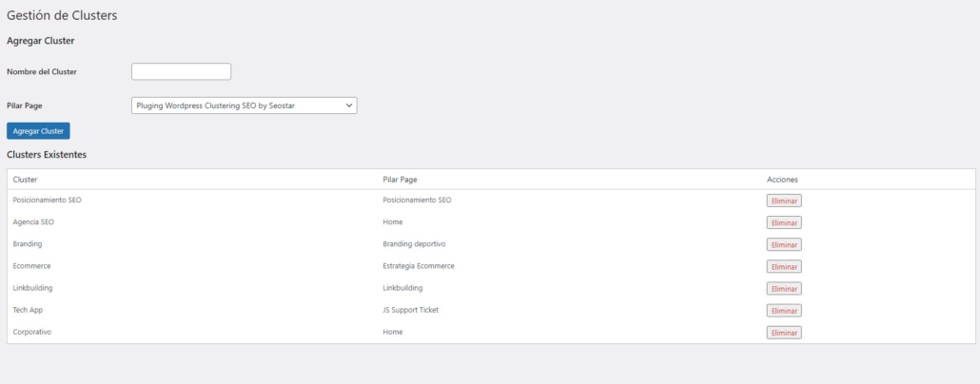
Task: Remove the Tech App cluster
Action: [x=784, y=310]
